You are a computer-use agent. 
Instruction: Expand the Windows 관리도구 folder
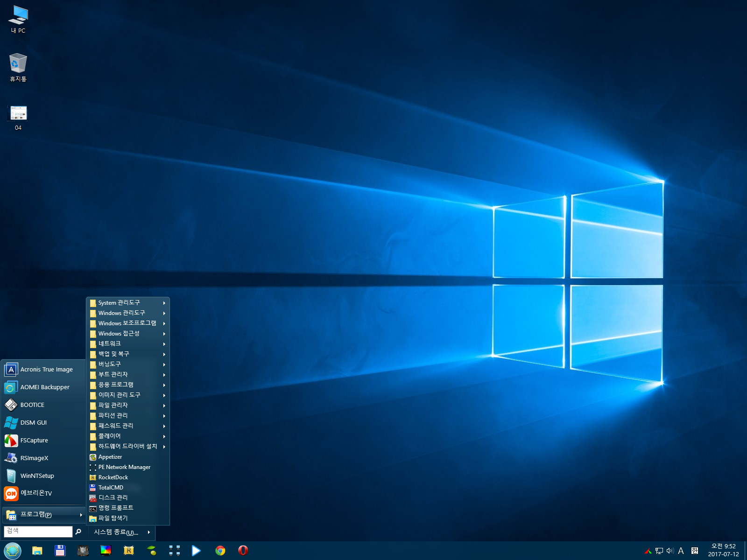pyautogui.click(x=128, y=313)
